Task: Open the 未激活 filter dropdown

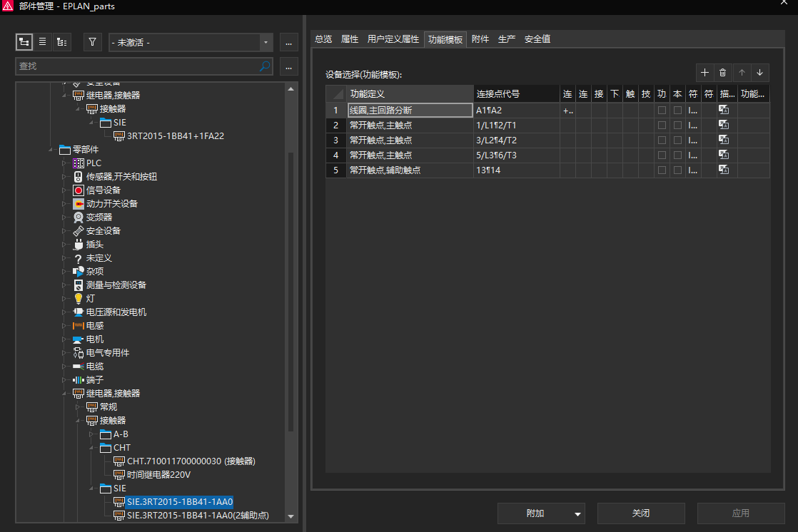Action: pos(266,42)
